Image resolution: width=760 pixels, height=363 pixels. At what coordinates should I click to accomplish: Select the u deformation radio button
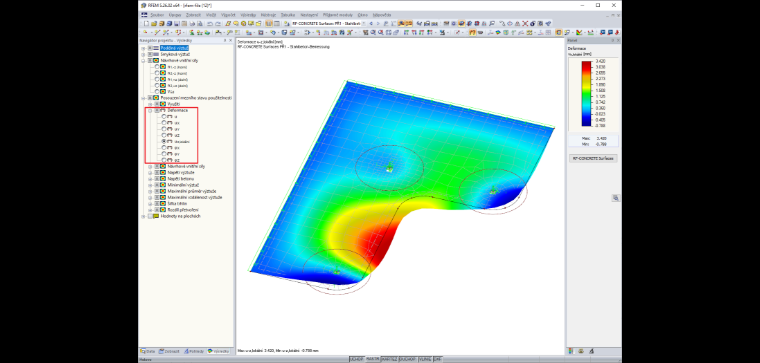click(164, 117)
